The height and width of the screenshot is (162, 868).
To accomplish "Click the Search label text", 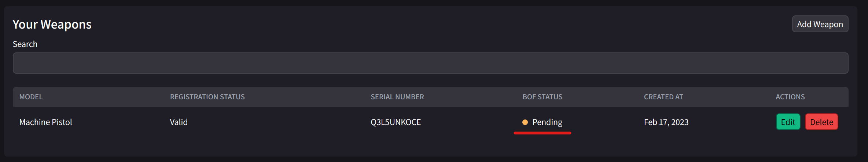I will pyautogui.click(x=25, y=44).
